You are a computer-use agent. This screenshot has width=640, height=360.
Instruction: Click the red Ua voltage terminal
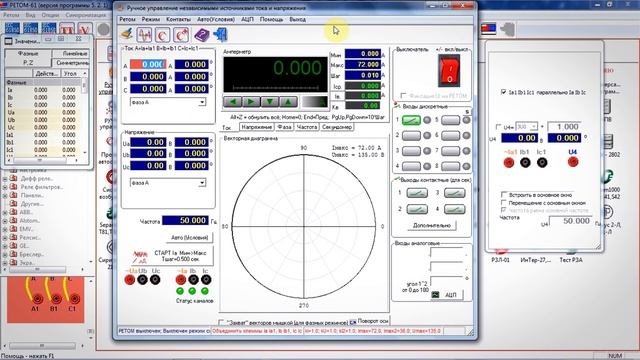(x=130, y=280)
